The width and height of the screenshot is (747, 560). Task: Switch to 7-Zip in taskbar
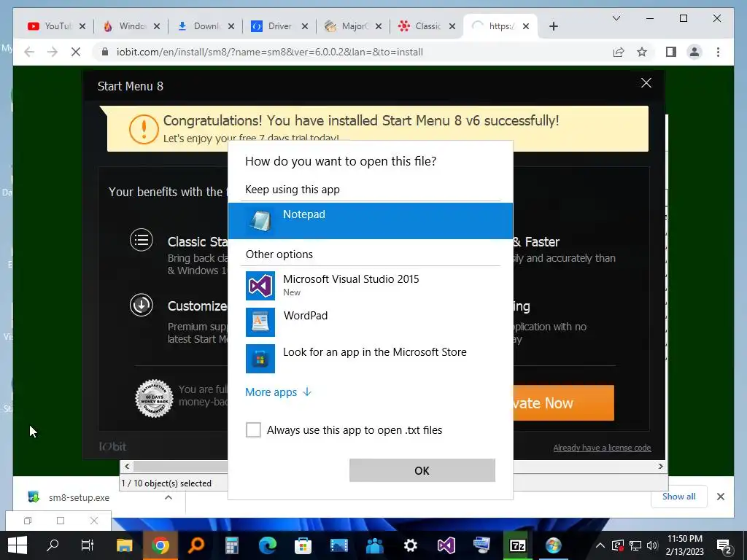pos(517,545)
